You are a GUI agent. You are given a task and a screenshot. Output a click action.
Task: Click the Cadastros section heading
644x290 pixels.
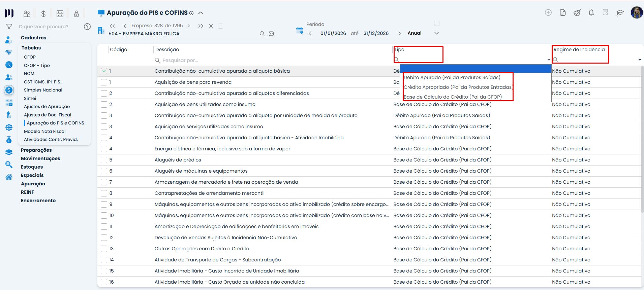(33, 38)
